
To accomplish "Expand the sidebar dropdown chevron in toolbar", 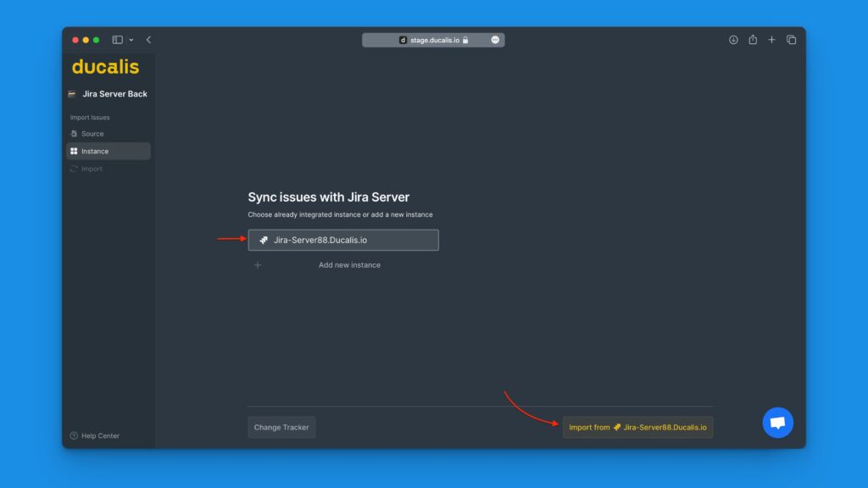I will [131, 40].
